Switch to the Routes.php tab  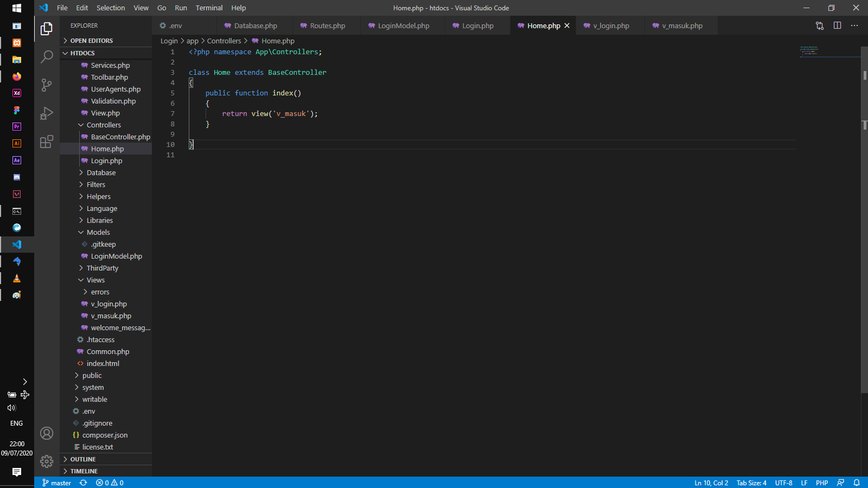[x=326, y=25]
